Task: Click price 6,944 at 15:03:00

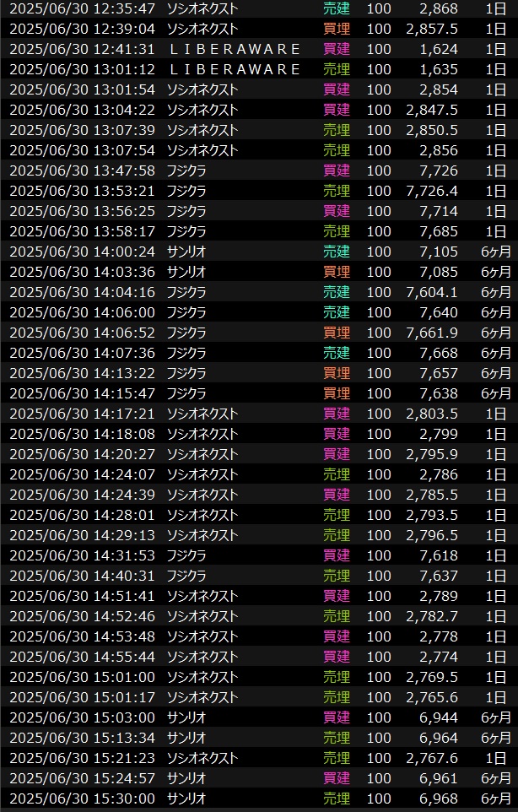Action: pyautogui.click(x=439, y=717)
